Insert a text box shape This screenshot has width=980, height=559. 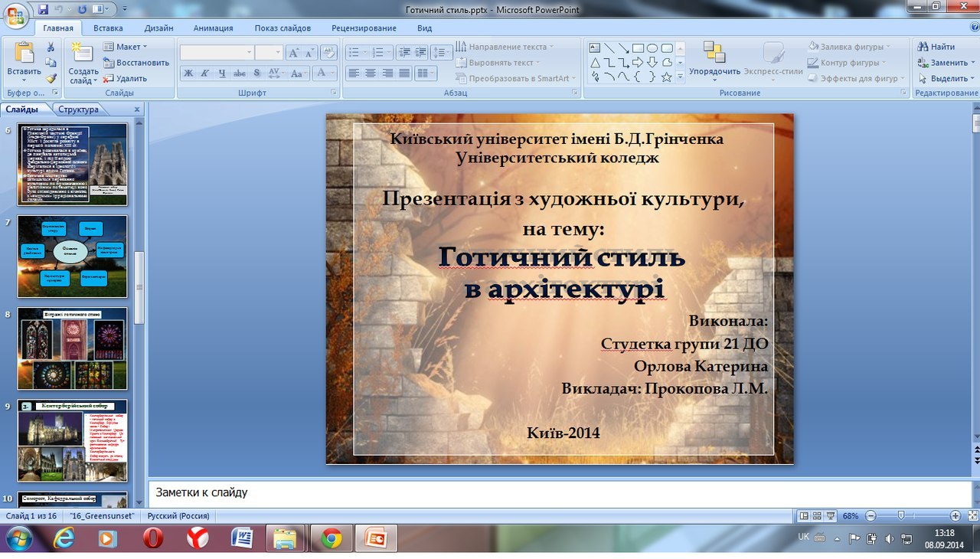594,47
